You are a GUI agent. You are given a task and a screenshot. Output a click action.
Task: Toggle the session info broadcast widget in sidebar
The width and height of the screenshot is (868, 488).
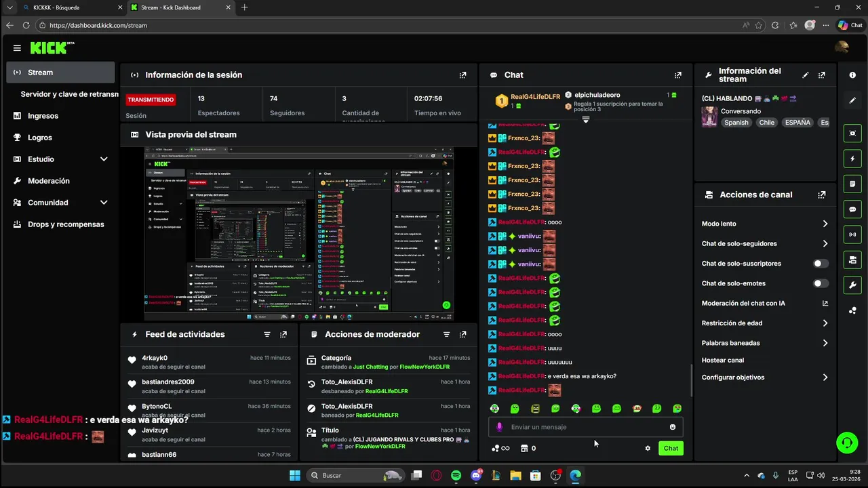(x=852, y=235)
